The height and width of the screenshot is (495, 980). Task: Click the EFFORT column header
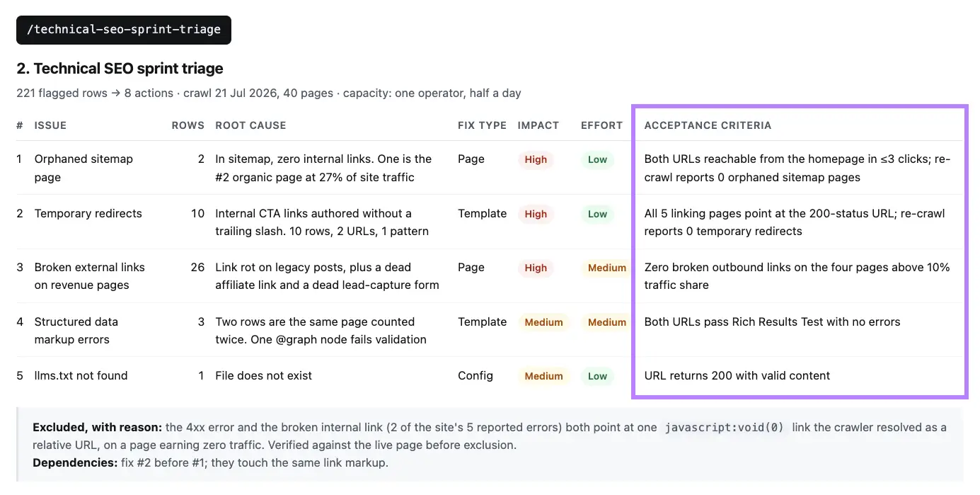[601, 125]
